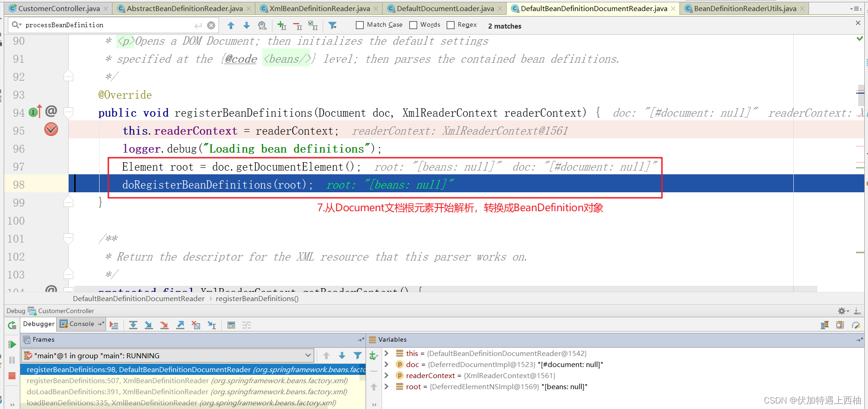Add new watch icon in Variables

[x=374, y=356]
